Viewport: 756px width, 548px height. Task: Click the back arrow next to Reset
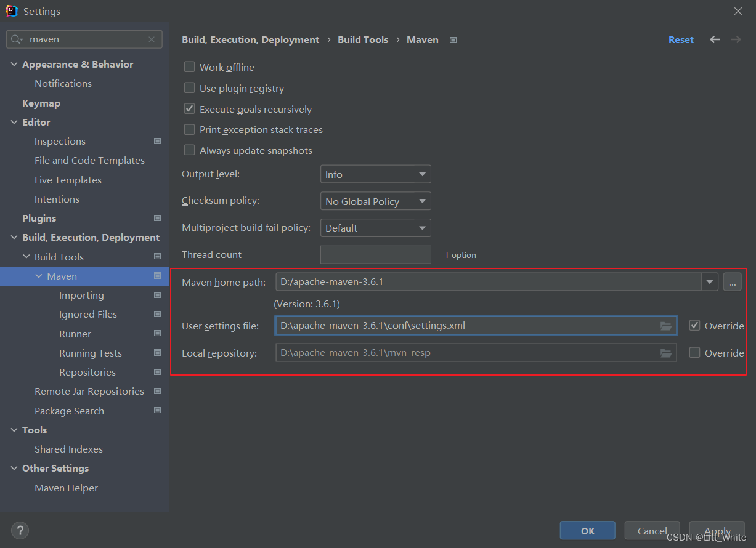point(715,39)
